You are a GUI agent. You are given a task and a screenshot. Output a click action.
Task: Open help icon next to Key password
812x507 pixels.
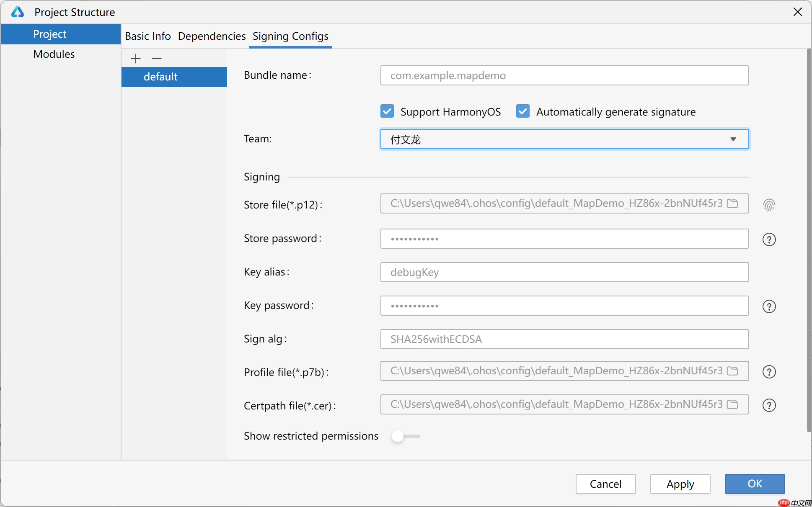pyautogui.click(x=769, y=306)
